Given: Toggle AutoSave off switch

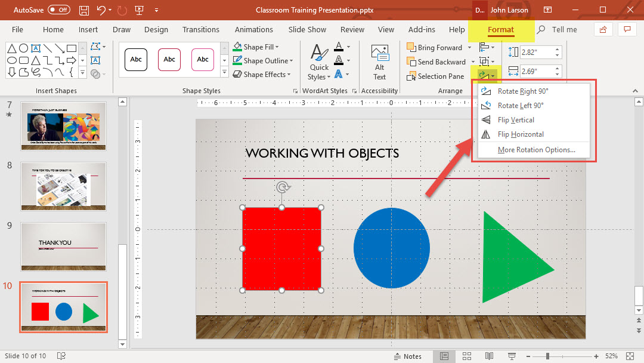Looking at the screenshot, I should pos(58,10).
